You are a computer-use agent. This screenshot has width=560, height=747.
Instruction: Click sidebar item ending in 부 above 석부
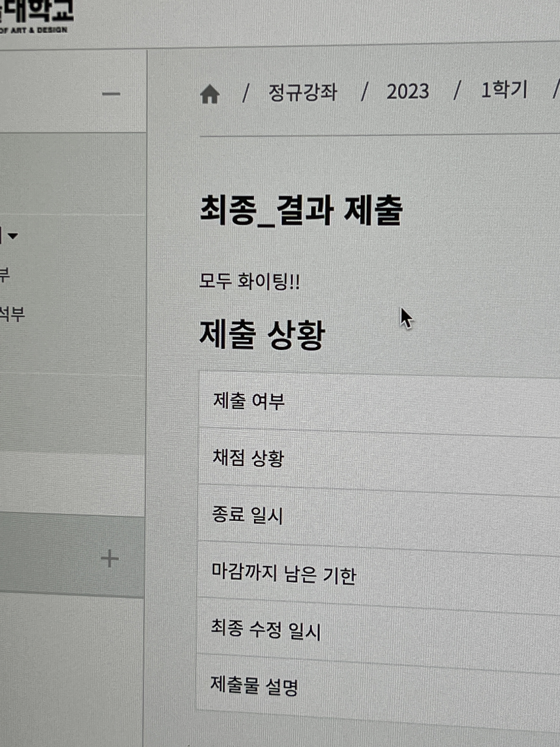(x=5, y=275)
